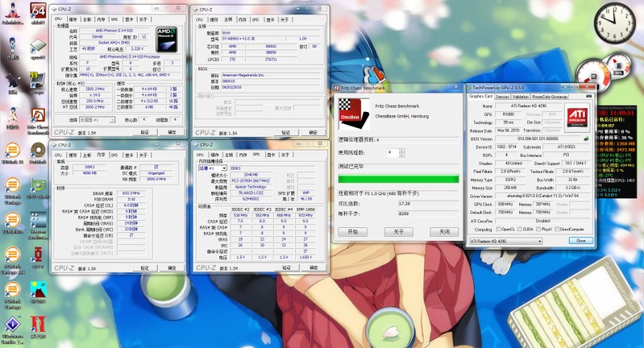Open the blue diamond info desktop icon
The height and width of the screenshot is (348, 644).
(12, 325)
